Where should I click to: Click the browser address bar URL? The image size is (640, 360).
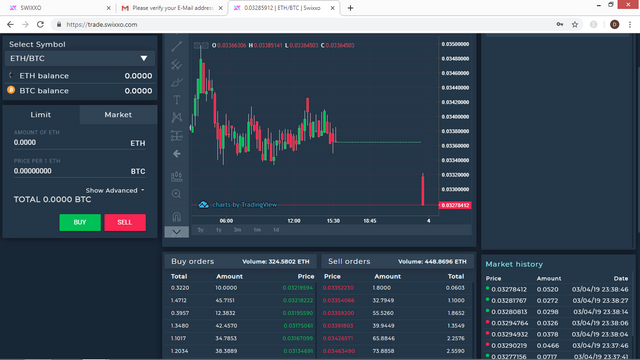[x=102, y=24]
